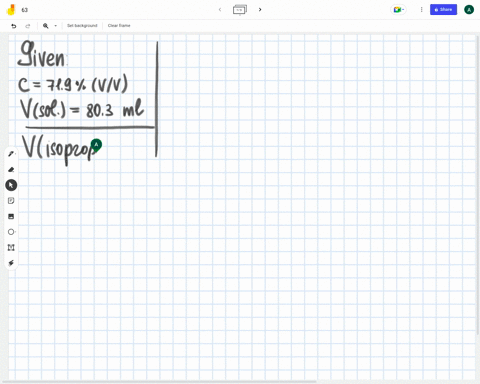
Task: Click Set background
Action: pyautogui.click(x=82, y=26)
